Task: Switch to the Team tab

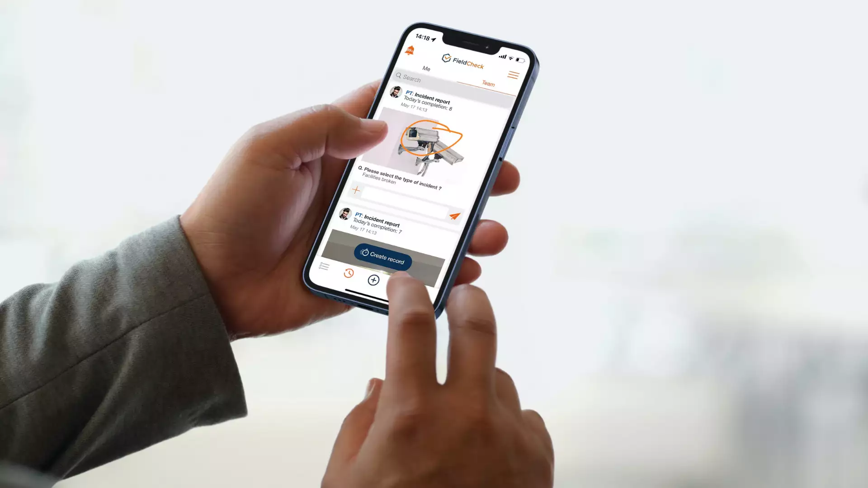Action: [488, 84]
